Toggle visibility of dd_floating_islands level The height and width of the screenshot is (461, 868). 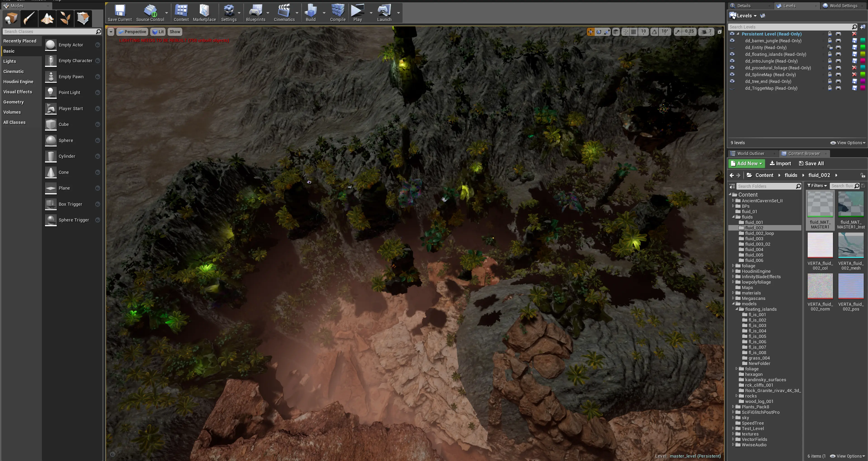point(732,54)
